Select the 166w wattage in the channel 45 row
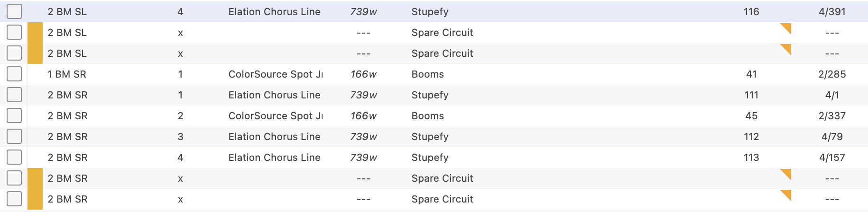The image size is (868, 212). (x=363, y=116)
